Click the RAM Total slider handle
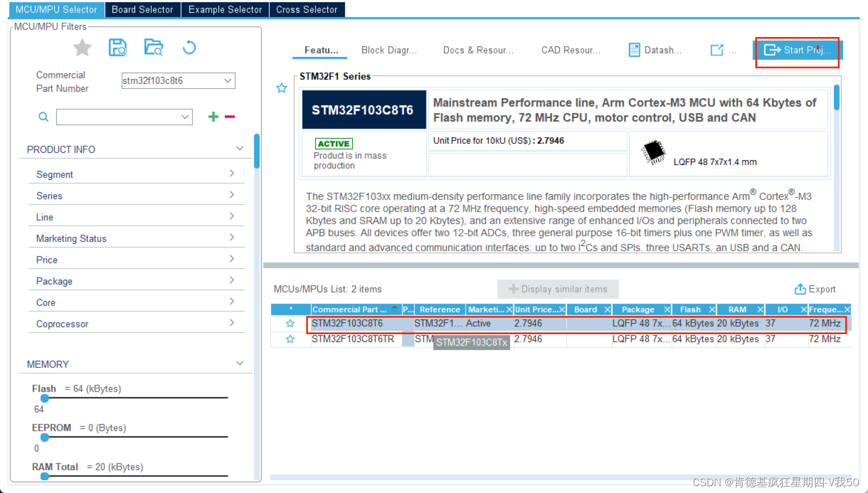868x493 pixels. click(x=45, y=476)
